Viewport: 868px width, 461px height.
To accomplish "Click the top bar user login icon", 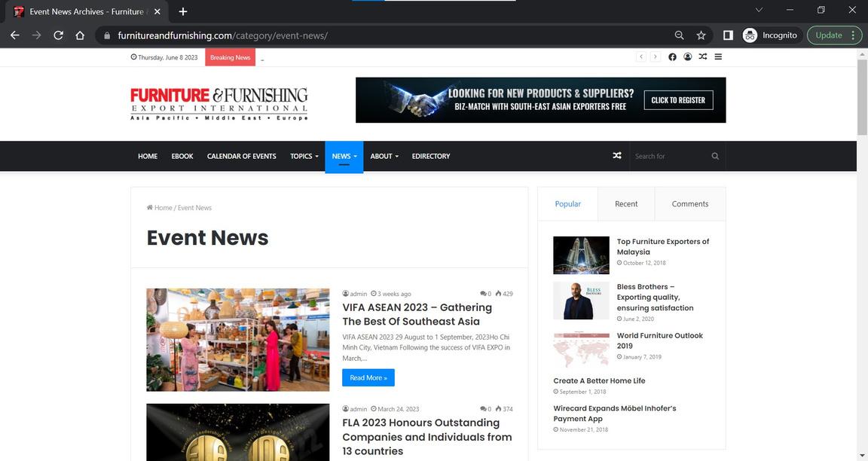I will pyautogui.click(x=687, y=56).
